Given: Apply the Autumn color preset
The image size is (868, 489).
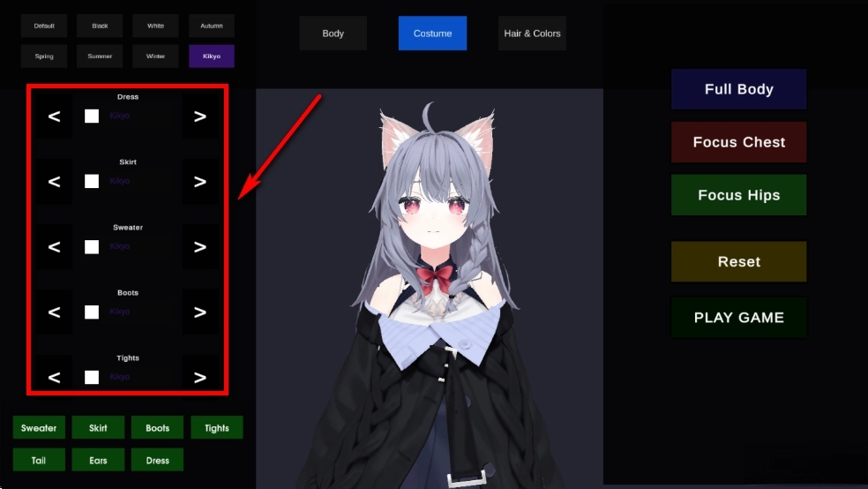Looking at the screenshot, I should point(212,26).
